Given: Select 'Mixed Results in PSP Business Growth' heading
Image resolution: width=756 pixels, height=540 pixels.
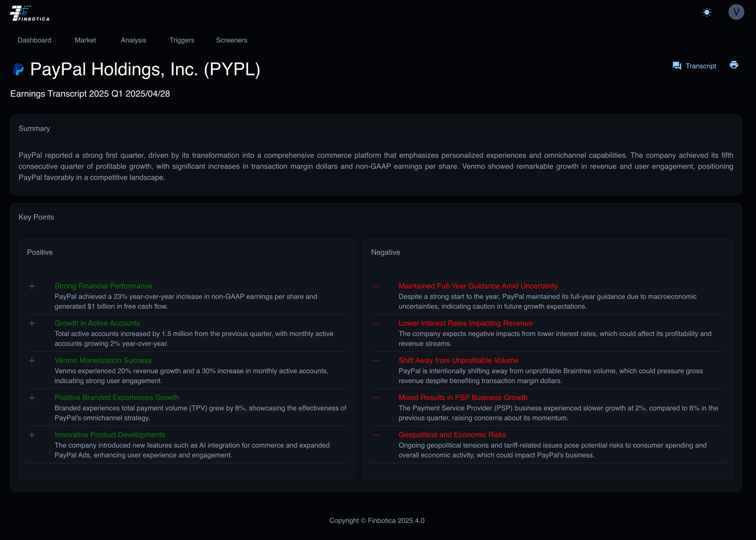Looking at the screenshot, I should coord(463,398).
